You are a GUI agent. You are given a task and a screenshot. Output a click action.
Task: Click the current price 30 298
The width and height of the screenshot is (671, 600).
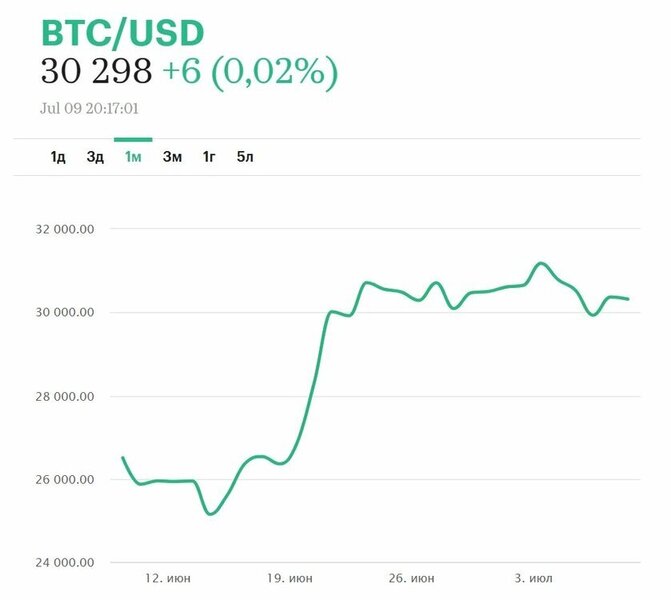(x=96, y=71)
